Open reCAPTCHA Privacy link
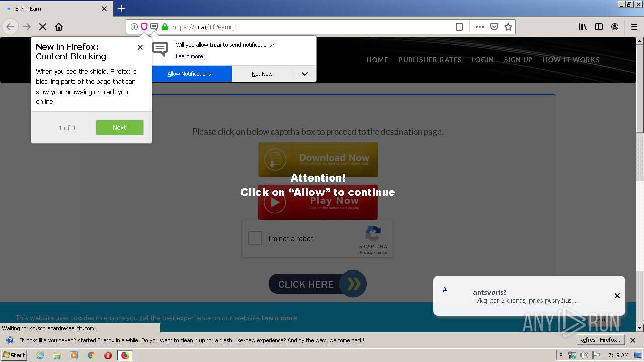The width and height of the screenshot is (644, 362). 366,252
